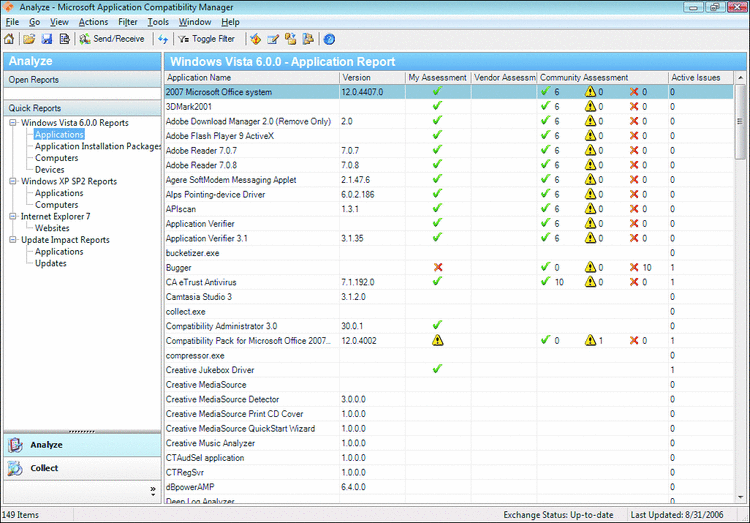Sort by Community Assessment column header
Screen dimensions: 750x523
(602, 78)
